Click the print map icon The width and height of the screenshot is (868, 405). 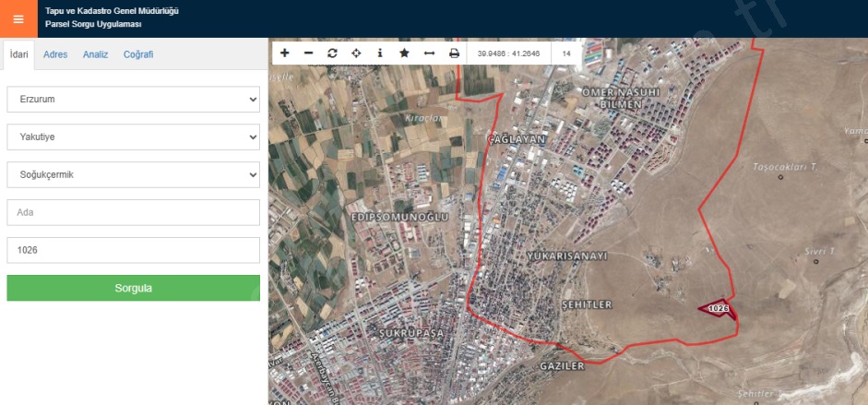click(454, 54)
